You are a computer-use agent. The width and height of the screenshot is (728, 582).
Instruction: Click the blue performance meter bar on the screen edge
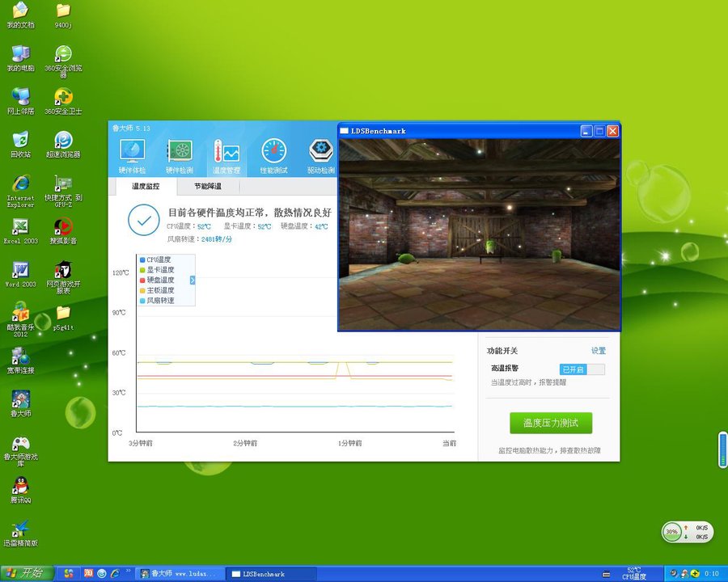click(722, 449)
